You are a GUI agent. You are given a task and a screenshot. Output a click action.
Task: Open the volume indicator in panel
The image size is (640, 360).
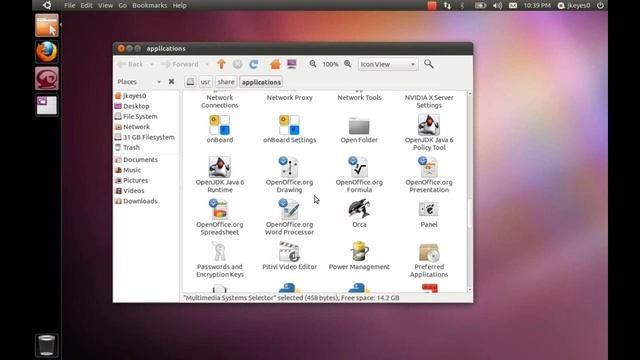click(x=497, y=5)
